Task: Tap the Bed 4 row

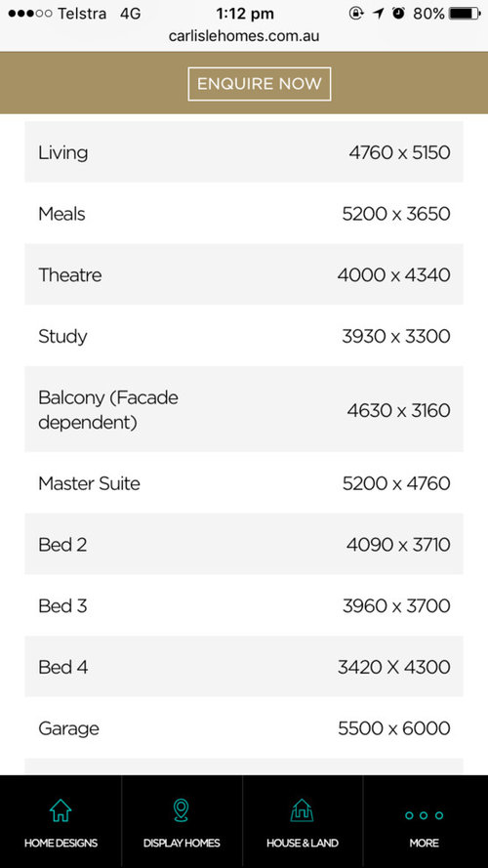Action: point(244,667)
